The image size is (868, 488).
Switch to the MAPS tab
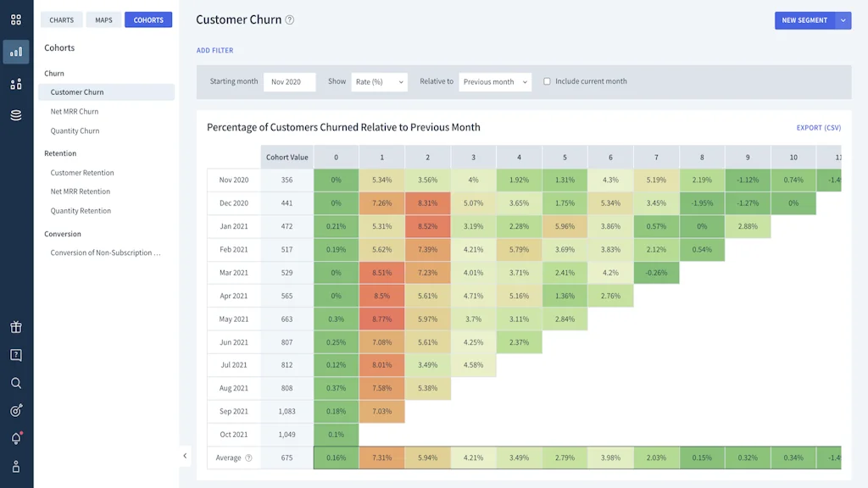(x=103, y=19)
